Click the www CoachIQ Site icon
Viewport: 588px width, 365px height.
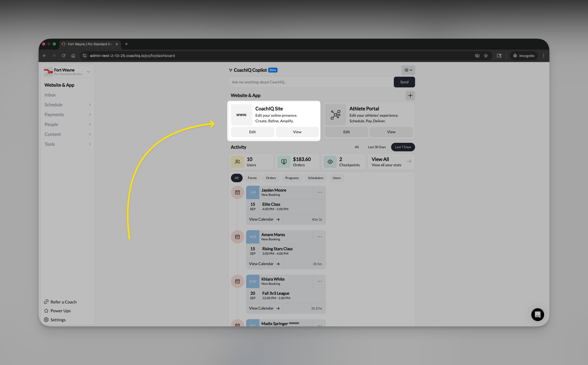(242, 115)
